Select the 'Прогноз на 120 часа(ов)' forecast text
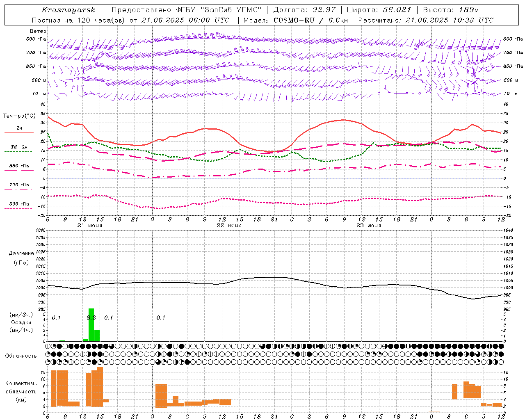 tap(79, 20)
